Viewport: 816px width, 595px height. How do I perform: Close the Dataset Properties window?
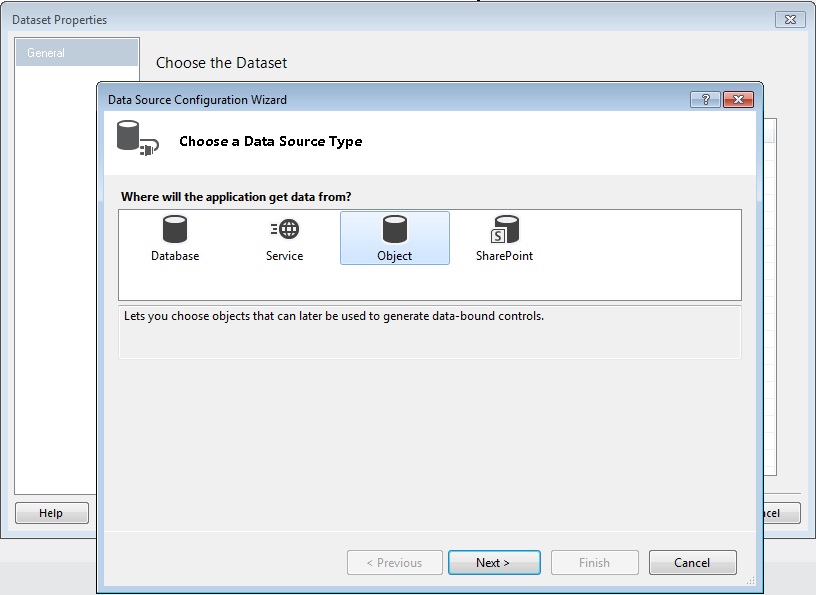click(x=790, y=20)
